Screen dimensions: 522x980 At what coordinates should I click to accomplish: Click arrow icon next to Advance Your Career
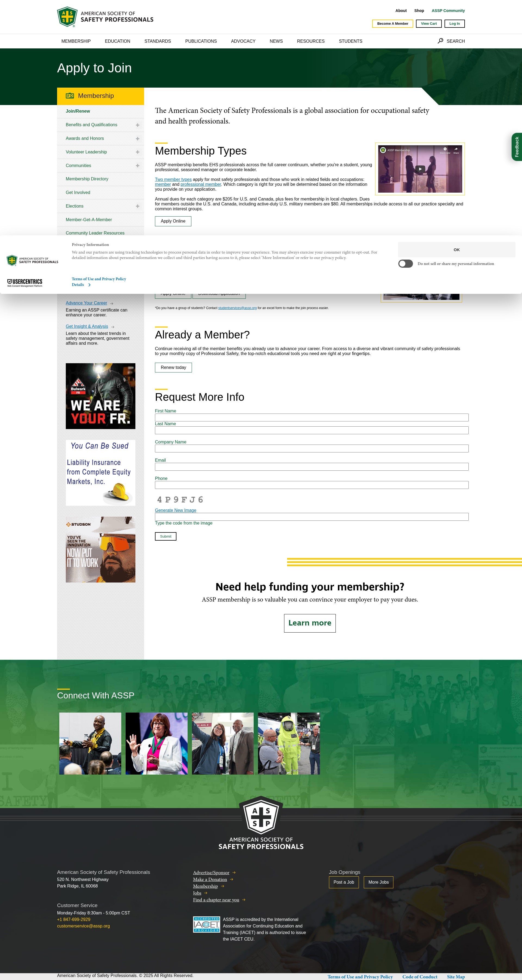(x=111, y=304)
